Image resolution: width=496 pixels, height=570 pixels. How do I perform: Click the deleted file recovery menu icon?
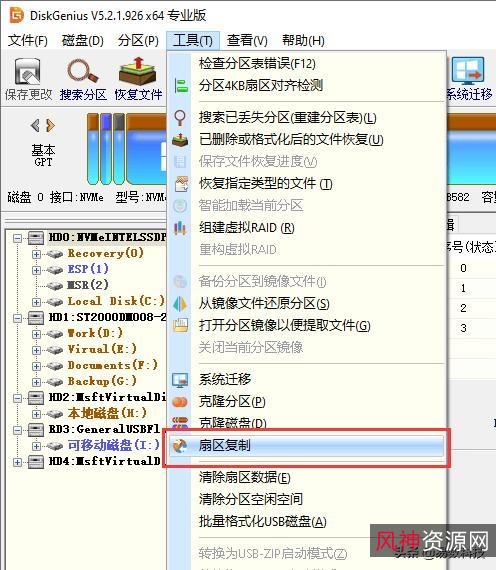click(180, 140)
